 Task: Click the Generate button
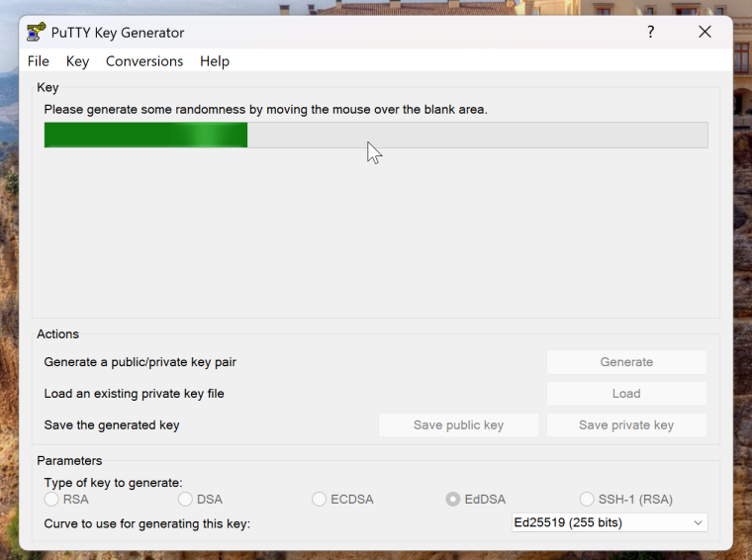pos(626,362)
